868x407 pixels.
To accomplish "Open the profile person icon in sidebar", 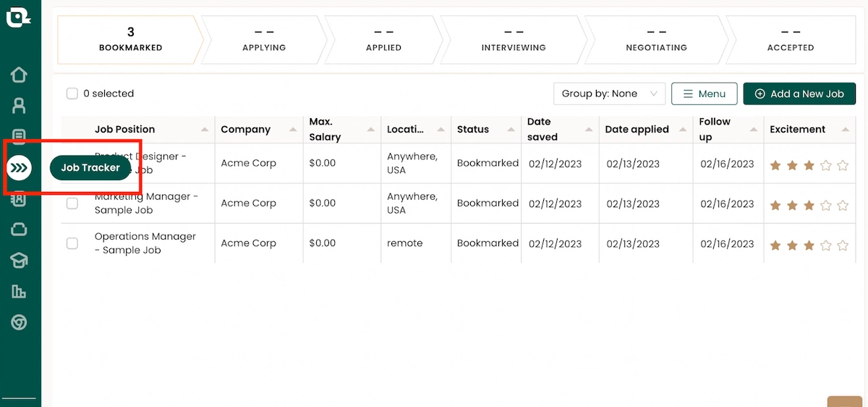I will (x=19, y=106).
